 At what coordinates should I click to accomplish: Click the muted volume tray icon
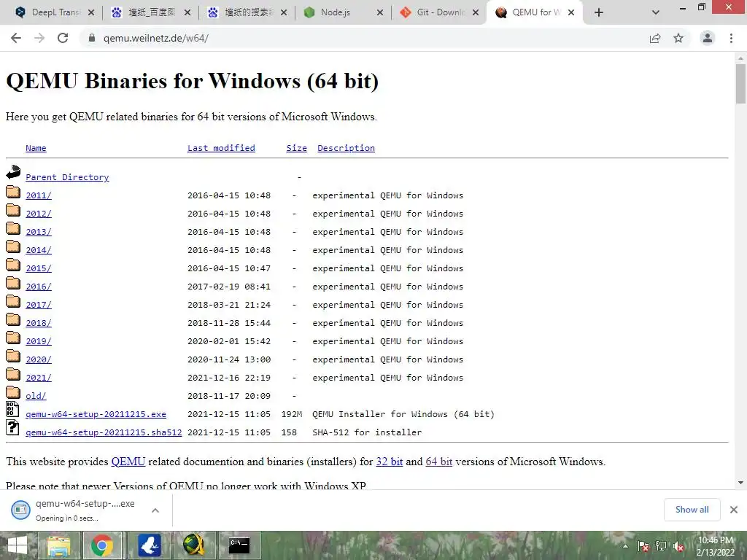pos(678,547)
